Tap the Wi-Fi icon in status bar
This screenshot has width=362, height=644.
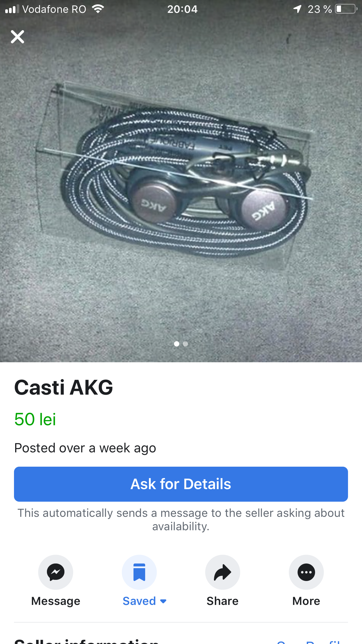(x=98, y=9)
